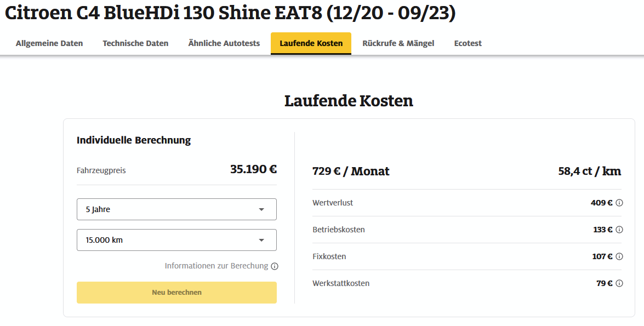Screen dimensions: 644x326
Task: Switch to the Ecotest tab
Action: click(x=468, y=43)
